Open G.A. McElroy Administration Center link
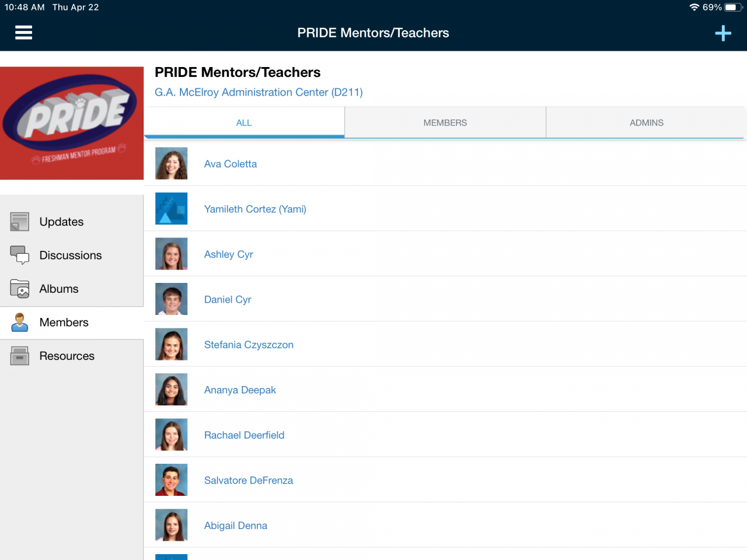Screen dimensions: 747x560 point(259,92)
